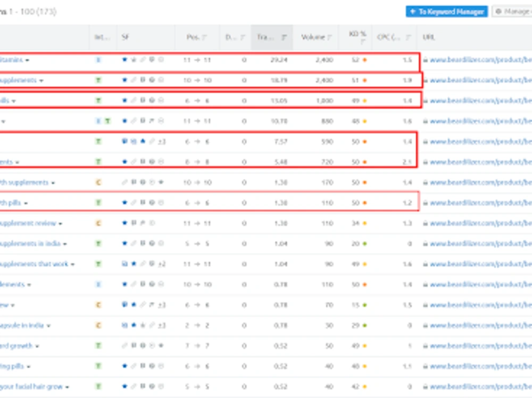This screenshot has width=532, height=398.
Task: Click the SF column header
Action: (125, 37)
